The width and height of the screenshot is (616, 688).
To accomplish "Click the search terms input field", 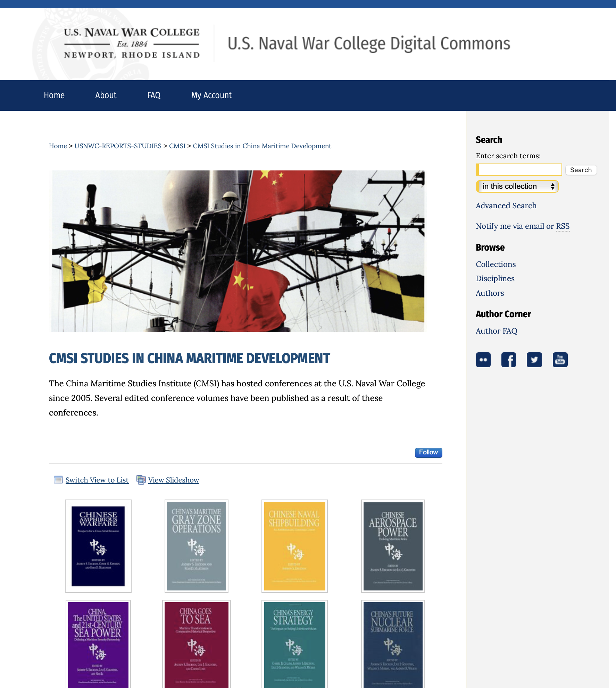I will [519, 170].
